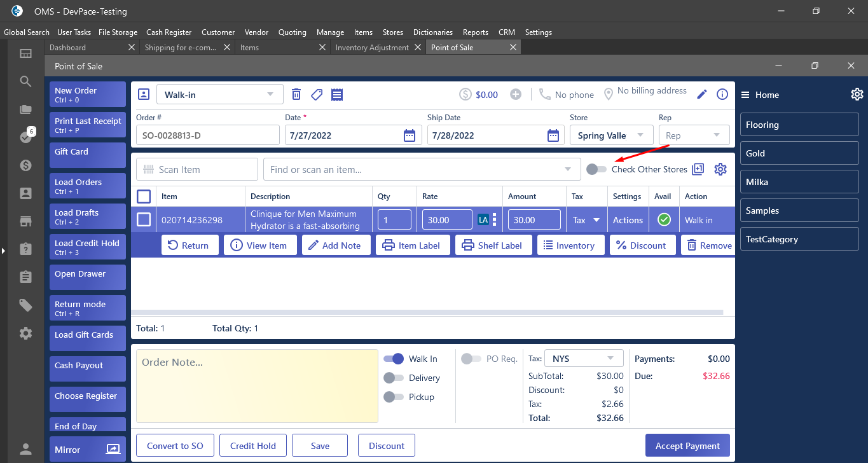Screen dimensions: 868x463
Task: Click into the Order Note text area
Action: (257, 386)
